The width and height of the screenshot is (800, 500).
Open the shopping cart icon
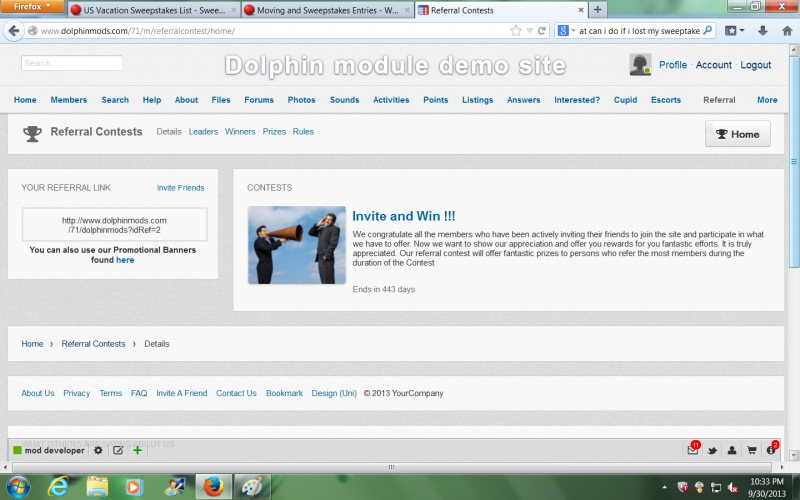[752, 450]
